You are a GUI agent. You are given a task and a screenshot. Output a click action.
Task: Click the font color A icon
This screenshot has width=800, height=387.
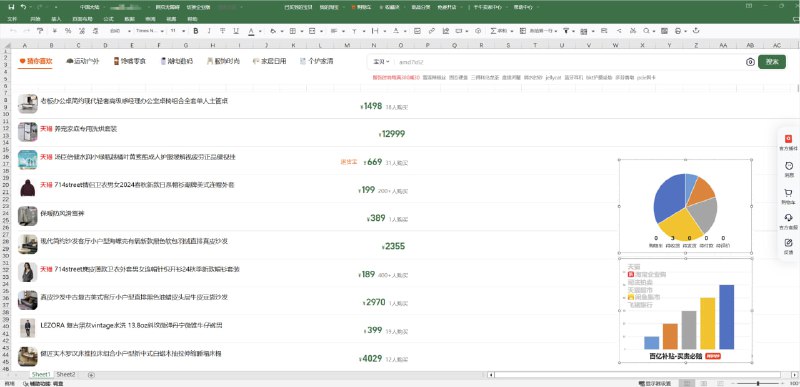point(251,31)
